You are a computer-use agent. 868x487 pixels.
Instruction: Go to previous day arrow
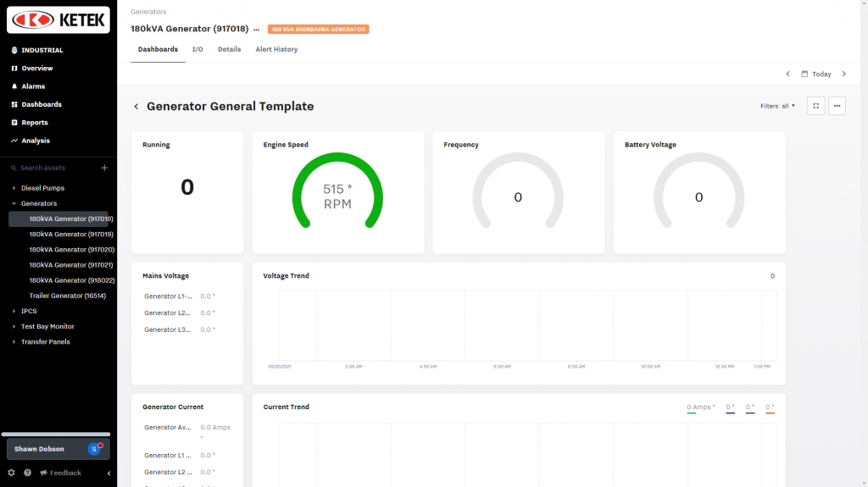[787, 74]
